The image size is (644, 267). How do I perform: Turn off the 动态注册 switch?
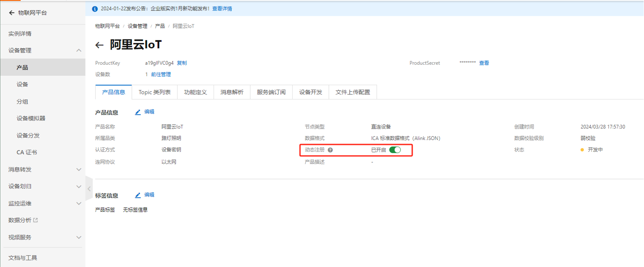(395, 150)
